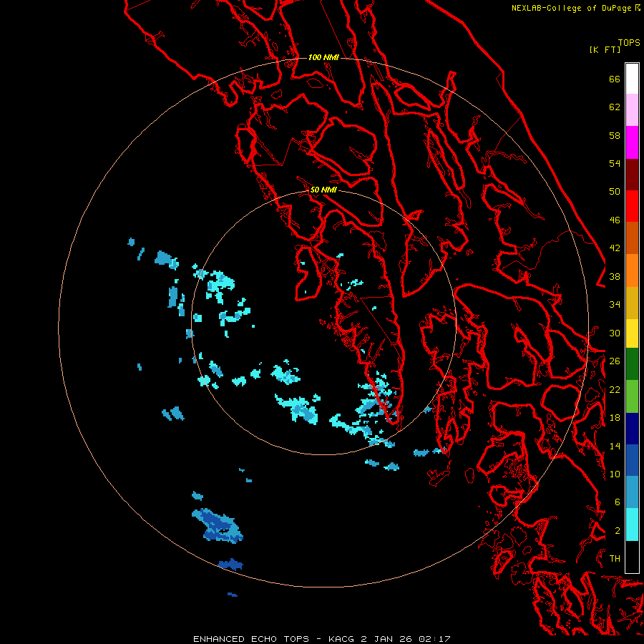Click the yellow 30 kft legend swatch
This screenshot has width=644, height=644.
pos(632,333)
